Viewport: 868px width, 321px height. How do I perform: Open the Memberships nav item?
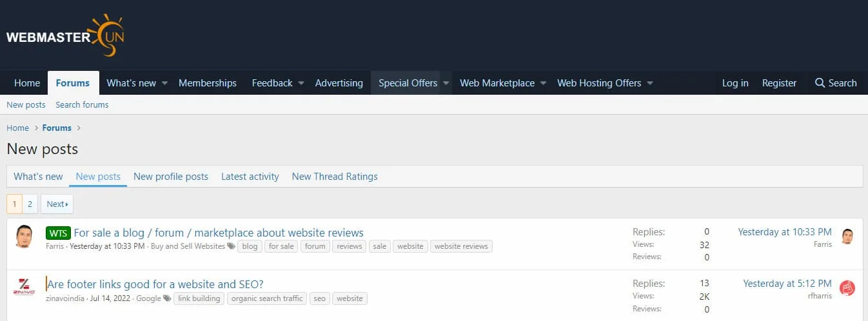(x=208, y=83)
